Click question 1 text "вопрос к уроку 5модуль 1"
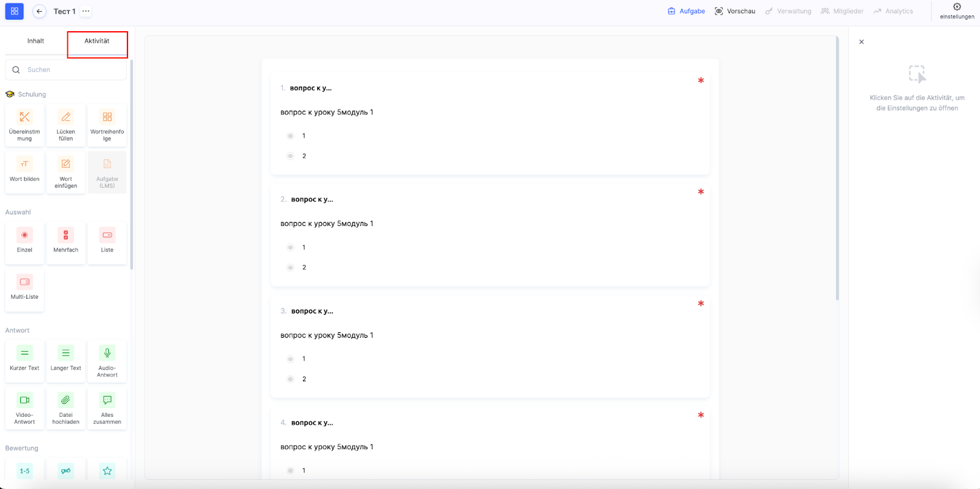Image resolution: width=980 pixels, height=489 pixels. [326, 113]
